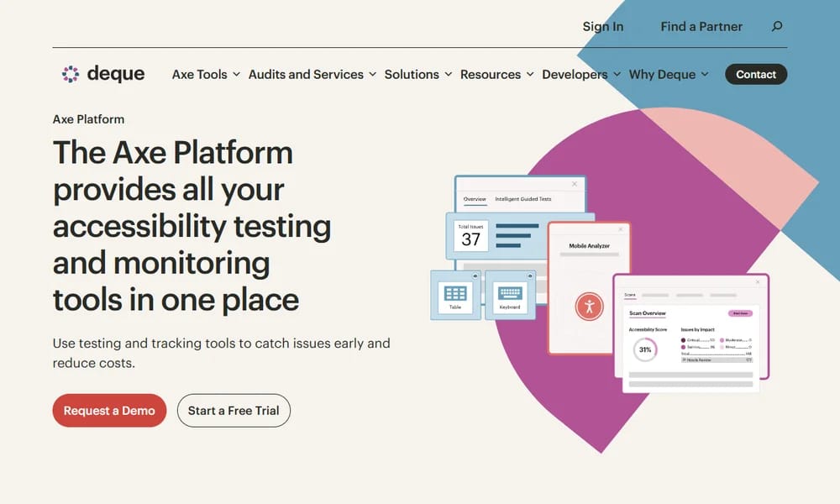The width and height of the screenshot is (840, 504).
Task: Expand the Why Deque menu chevron
Action: tap(705, 75)
